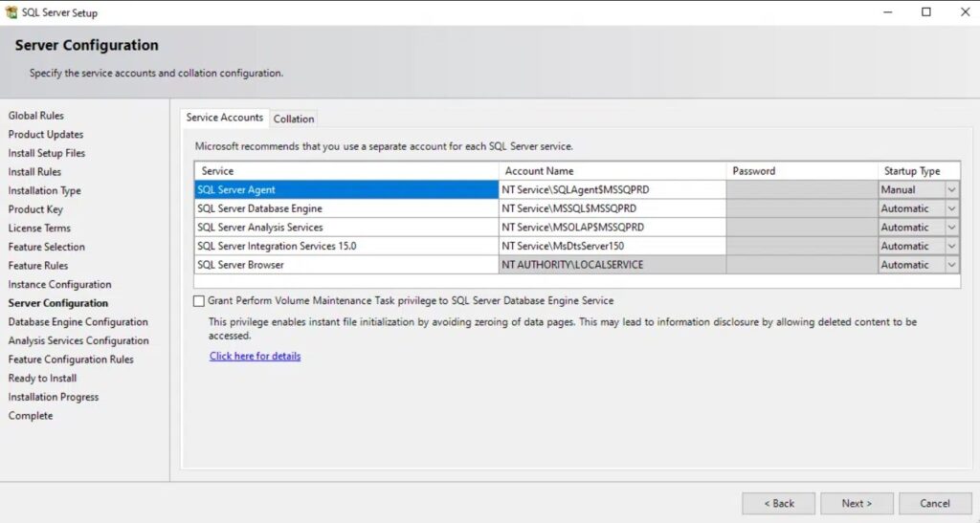
Task: Click the Password column header
Action: click(x=802, y=171)
